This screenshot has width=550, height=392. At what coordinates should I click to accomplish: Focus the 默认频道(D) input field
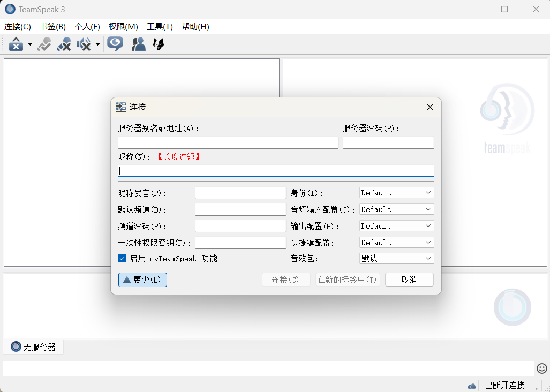[240, 210]
